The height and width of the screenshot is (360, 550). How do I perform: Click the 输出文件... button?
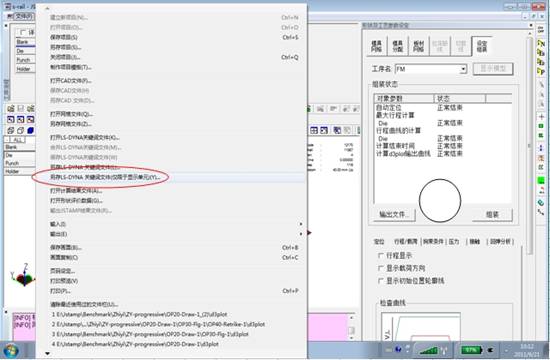[394, 214]
